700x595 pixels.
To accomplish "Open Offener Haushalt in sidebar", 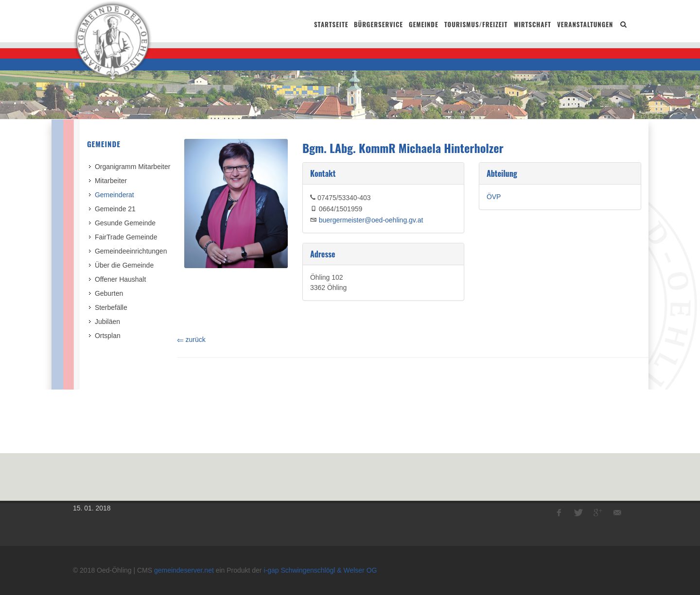I will tap(120, 279).
